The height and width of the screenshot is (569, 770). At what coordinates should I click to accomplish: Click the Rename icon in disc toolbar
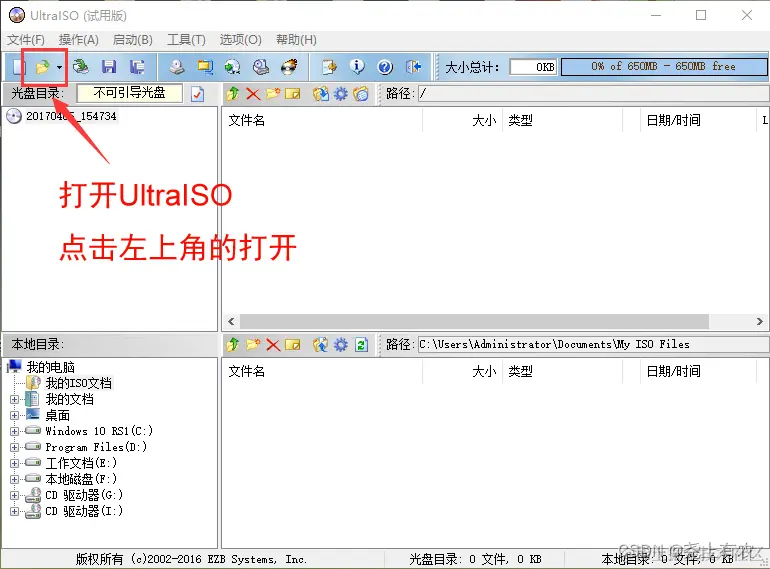point(293,93)
